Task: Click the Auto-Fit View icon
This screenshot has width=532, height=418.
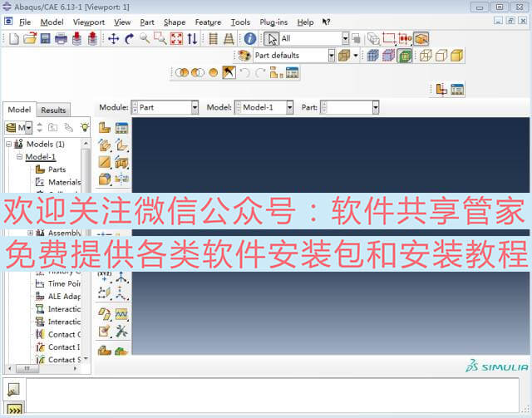Action: point(176,39)
